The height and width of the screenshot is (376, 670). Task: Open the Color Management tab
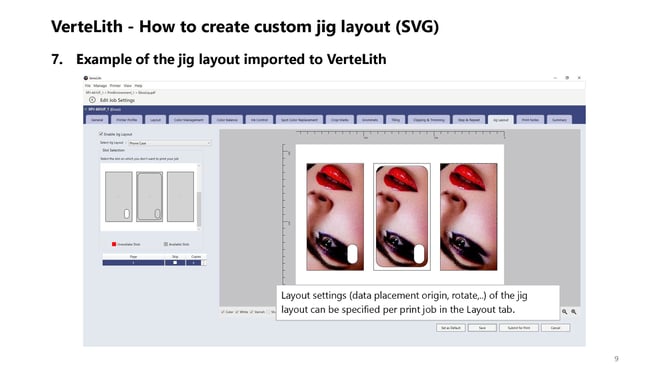(x=188, y=120)
